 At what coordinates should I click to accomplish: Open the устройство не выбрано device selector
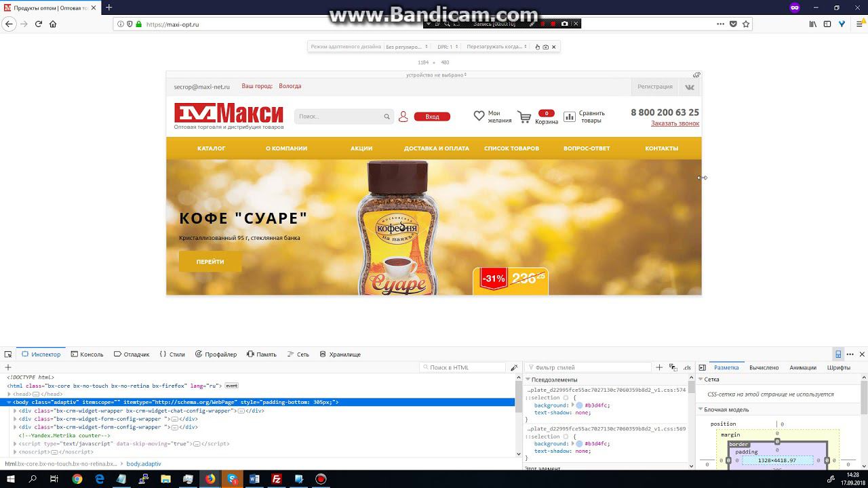(436, 75)
